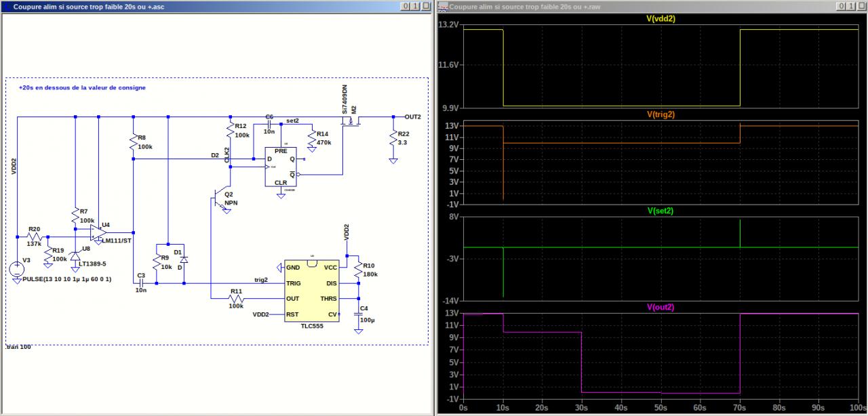This screenshot has height=416, width=868.
Task: Click the R22 3.3 ohm resistor
Action: pos(393,138)
